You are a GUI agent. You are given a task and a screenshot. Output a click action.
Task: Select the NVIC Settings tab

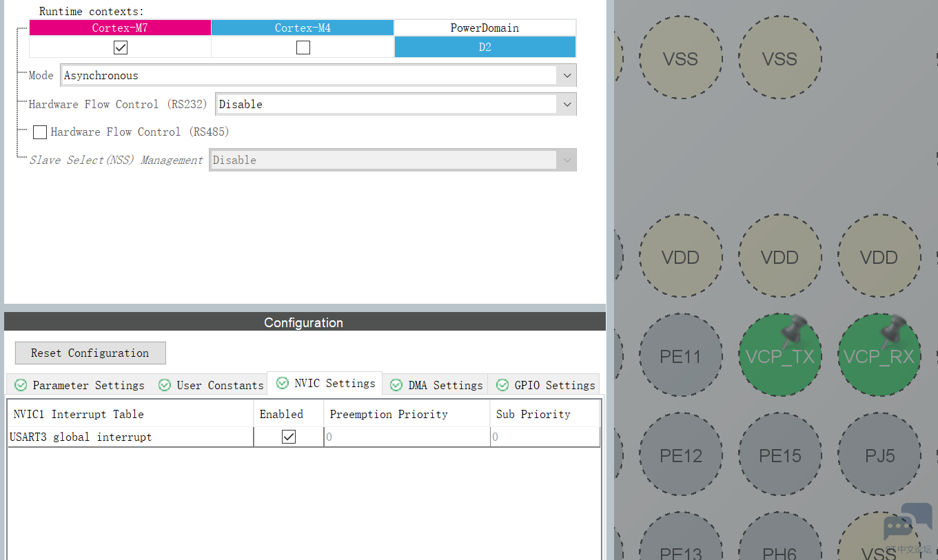pos(325,383)
